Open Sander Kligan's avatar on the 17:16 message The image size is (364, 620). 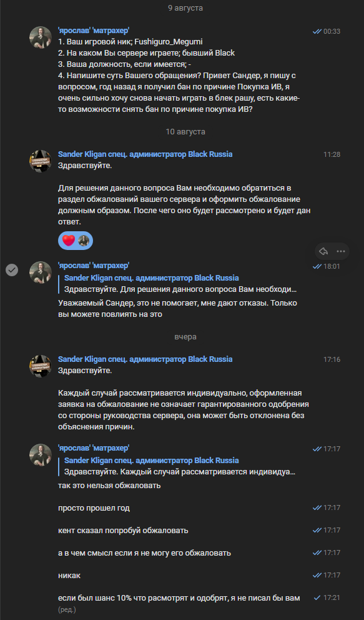41,366
